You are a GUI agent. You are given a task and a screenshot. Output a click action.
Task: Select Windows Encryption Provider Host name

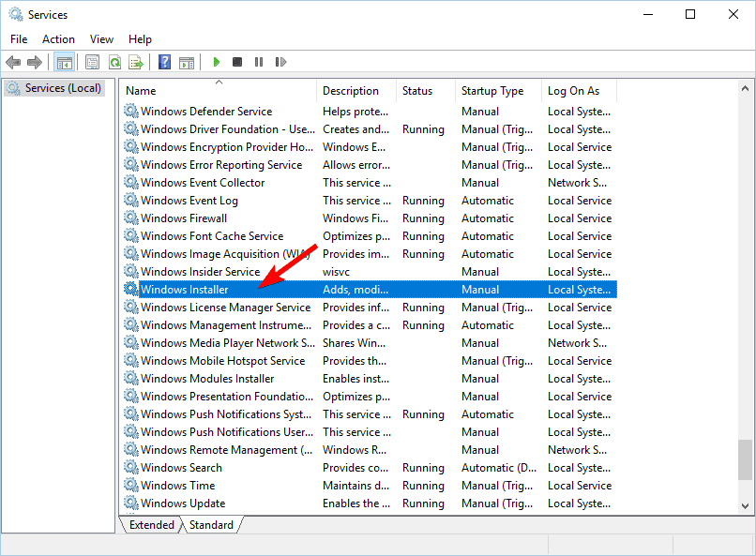coord(227,147)
